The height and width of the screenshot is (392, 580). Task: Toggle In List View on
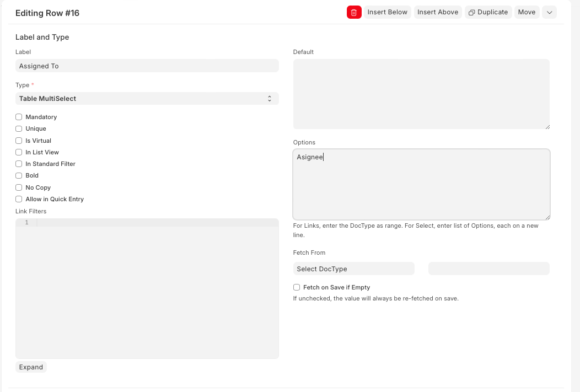click(18, 152)
